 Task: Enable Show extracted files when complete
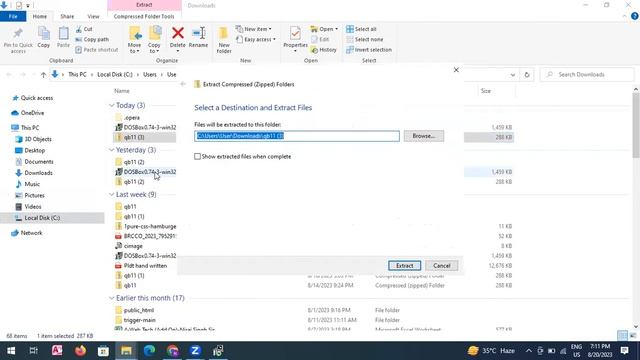198,156
